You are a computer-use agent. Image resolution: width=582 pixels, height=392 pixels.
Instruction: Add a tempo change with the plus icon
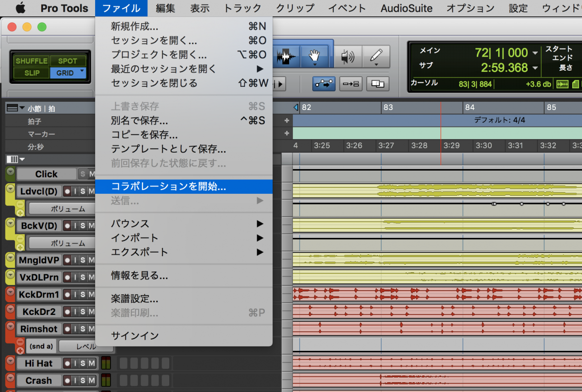pyautogui.click(x=287, y=120)
